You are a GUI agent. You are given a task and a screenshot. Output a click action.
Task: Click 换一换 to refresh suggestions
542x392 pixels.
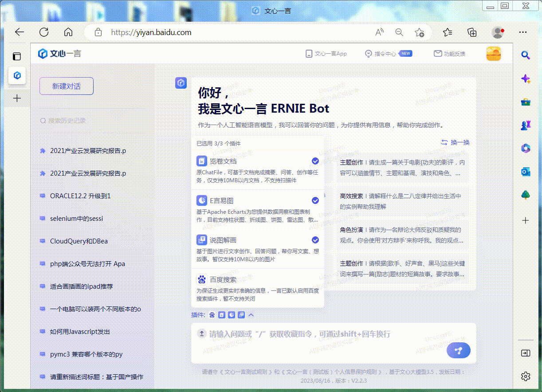[455, 142]
